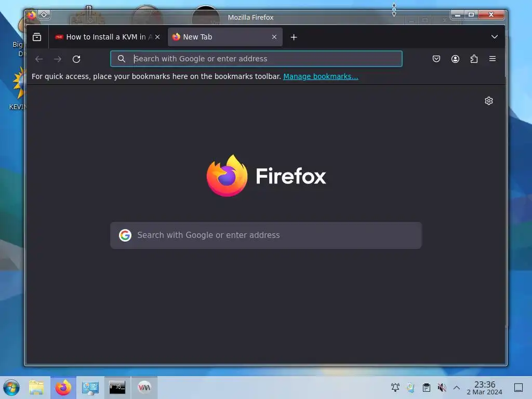Viewport: 532px width, 399px height.
Task: Follow the Manage bookmarks link
Action: (x=321, y=76)
